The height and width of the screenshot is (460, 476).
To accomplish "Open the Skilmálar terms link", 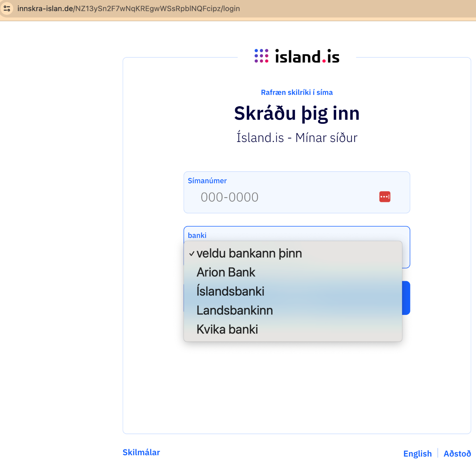I will [141, 452].
